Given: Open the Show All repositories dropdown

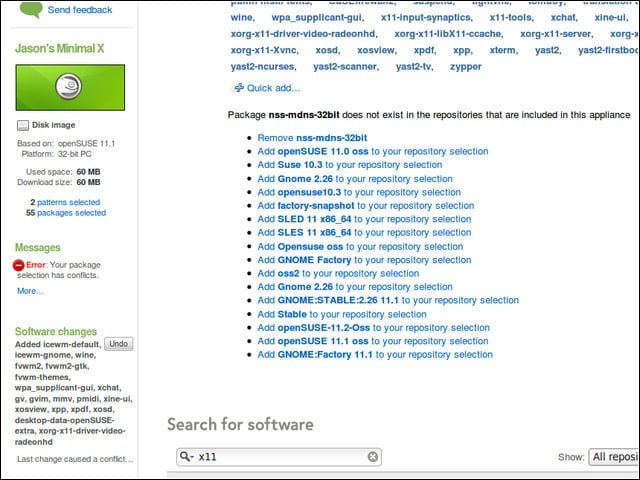Looking at the screenshot, I should 614,457.
